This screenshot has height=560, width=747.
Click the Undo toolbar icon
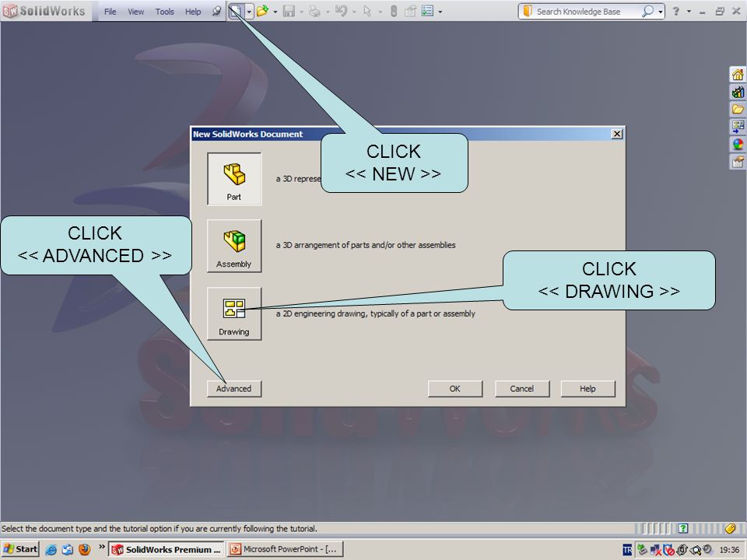341,10
